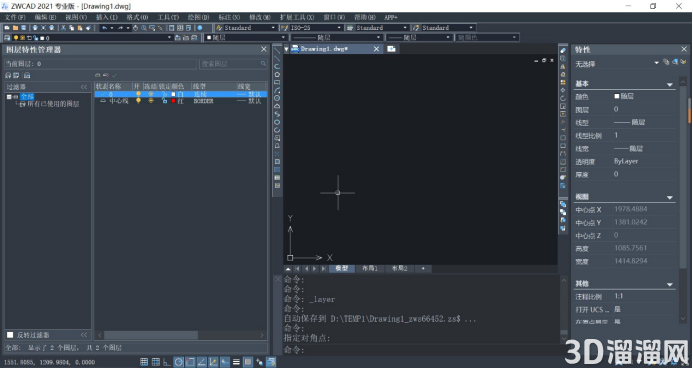
Task: Select the Table tool in draw toolbar
Action: [x=277, y=177]
